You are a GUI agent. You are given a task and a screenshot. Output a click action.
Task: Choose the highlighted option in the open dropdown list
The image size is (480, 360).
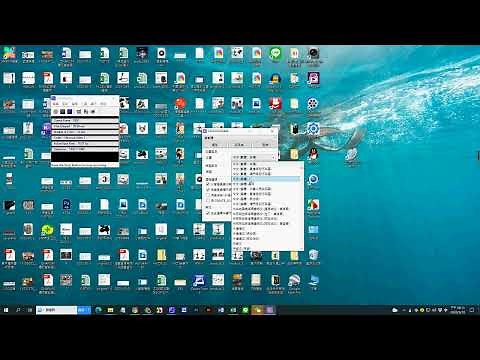[266, 179]
